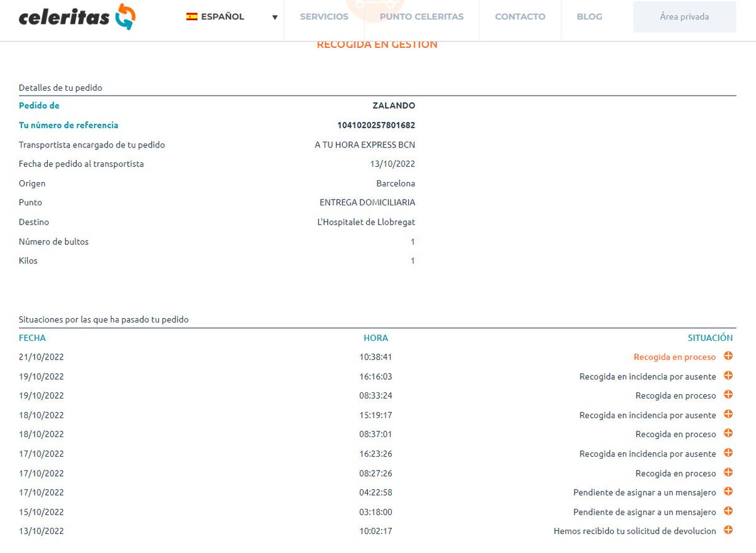Click the 'Pedido de' label
The image size is (756, 553).
point(39,106)
